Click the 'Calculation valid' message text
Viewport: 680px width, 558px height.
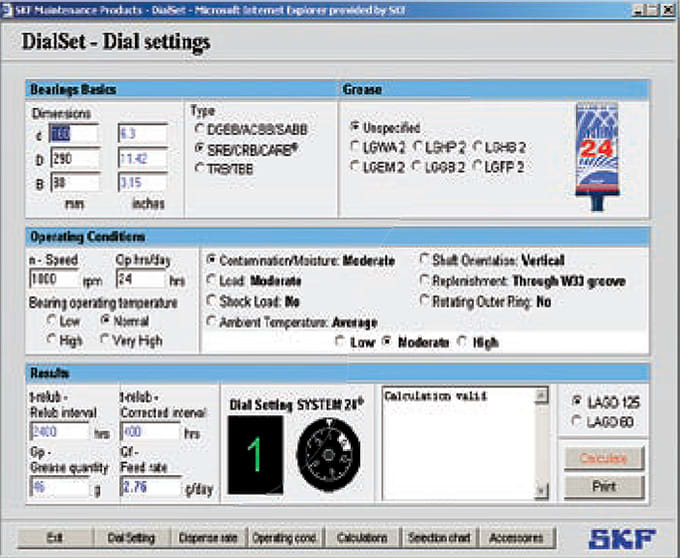tap(435, 396)
